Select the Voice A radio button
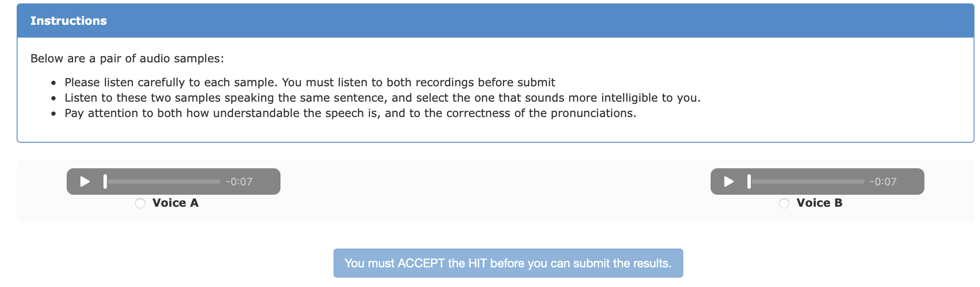980x287 pixels. click(140, 203)
